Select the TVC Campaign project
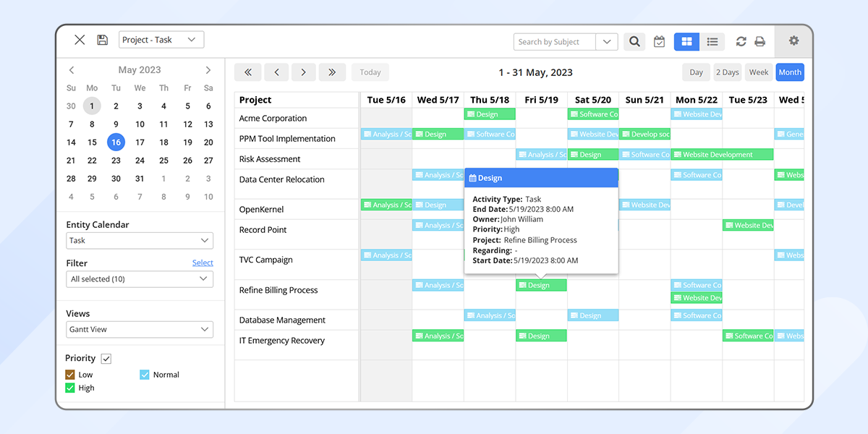Viewport: 868px width, 434px height. pos(268,260)
